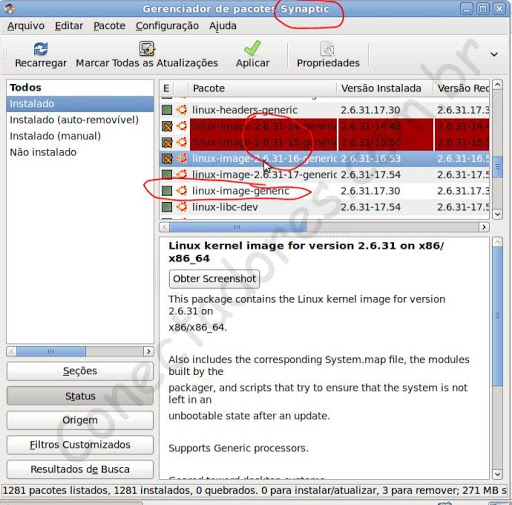Viewport: 512px width, 505px height.
Task: Click installed version 2.6.31-16.53 cell
Action: click(x=371, y=159)
